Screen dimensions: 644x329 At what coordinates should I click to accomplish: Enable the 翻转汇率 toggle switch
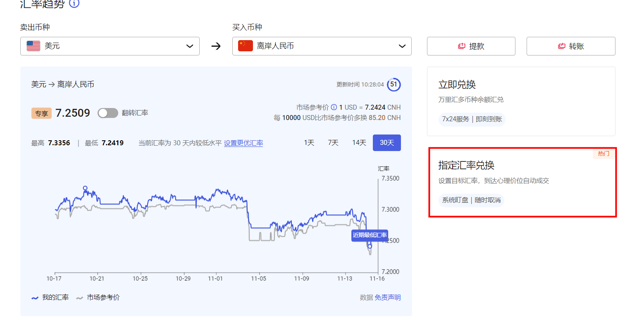pyautogui.click(x=108, y=113)
